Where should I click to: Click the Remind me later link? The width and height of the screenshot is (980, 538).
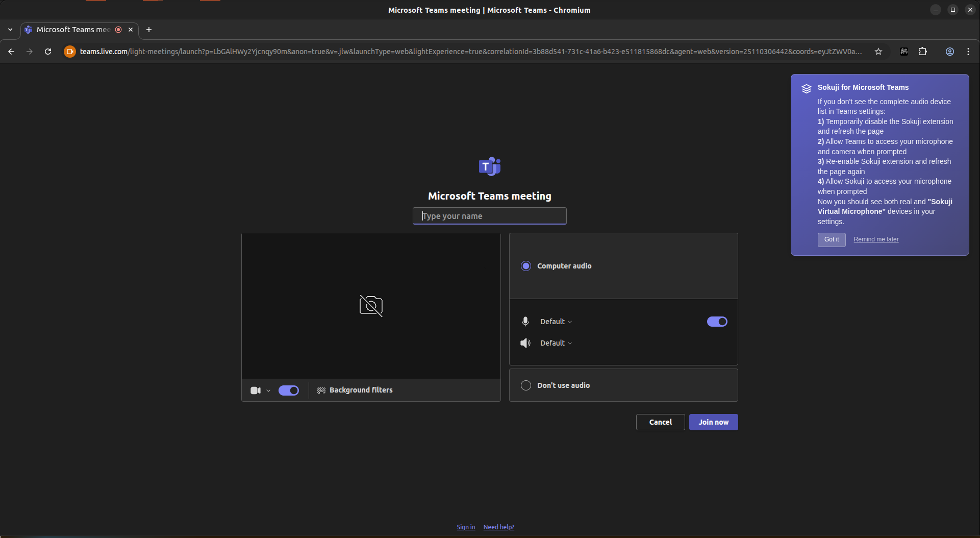click(876, 239)
